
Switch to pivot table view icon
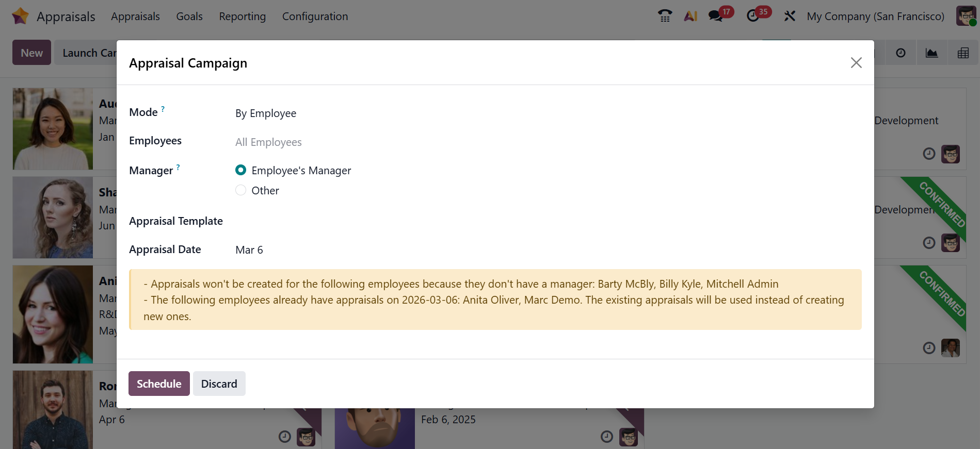pos(963,53)
